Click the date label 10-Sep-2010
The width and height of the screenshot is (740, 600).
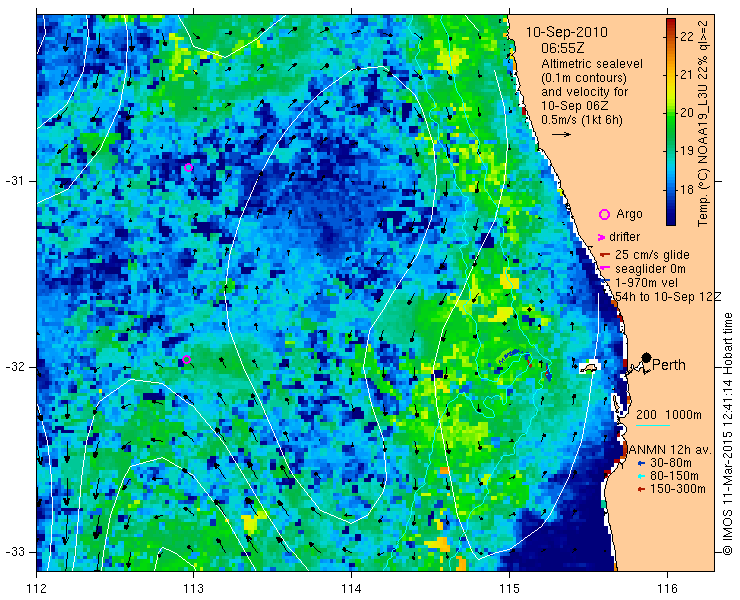tap(567, 32)
